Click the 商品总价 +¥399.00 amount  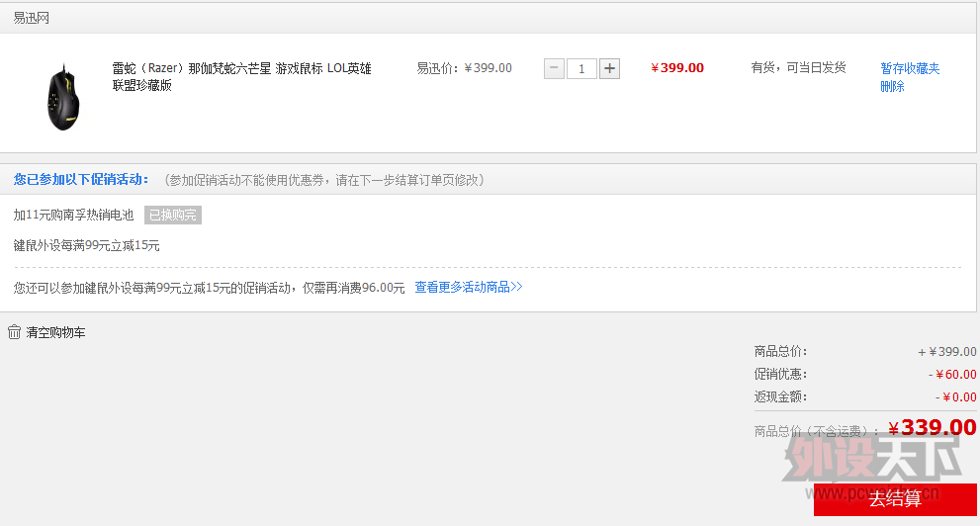[x=947, y=352]
